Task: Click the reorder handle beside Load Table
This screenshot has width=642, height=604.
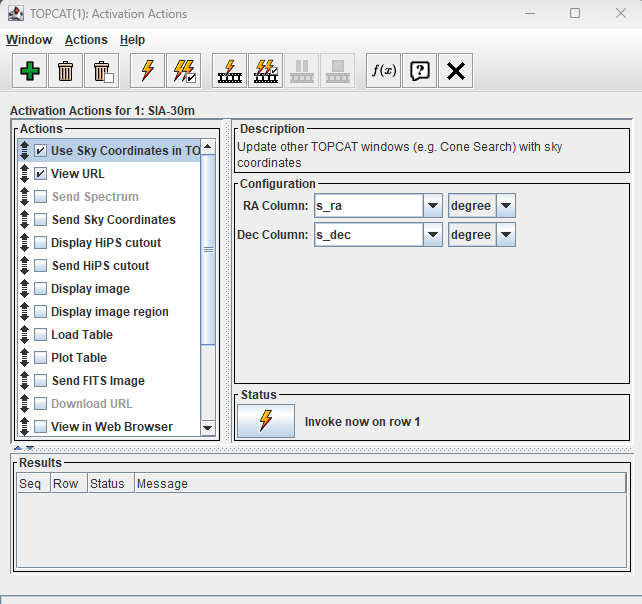Action: (25, 335)
